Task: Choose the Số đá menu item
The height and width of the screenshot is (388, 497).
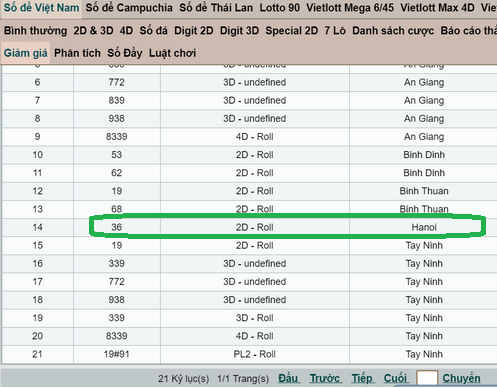Action: coord(153,31)
